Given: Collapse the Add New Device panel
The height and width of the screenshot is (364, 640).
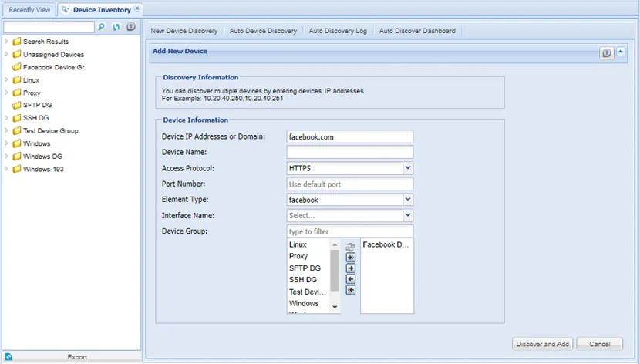Looking at the screenshot, I should tap(621, 52).
